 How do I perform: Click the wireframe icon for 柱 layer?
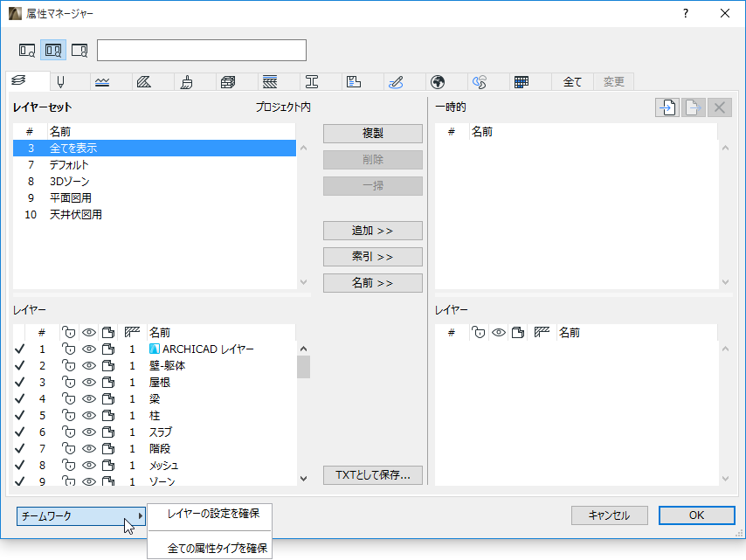(108, 416)
